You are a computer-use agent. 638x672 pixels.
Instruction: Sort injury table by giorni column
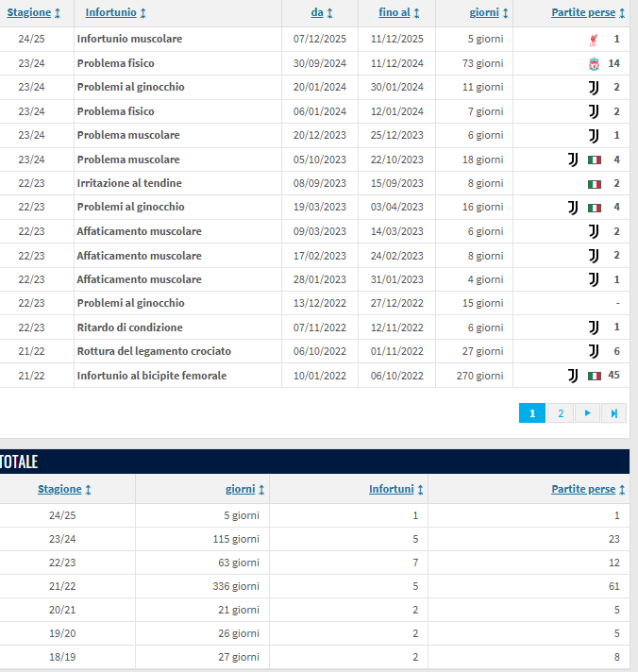(x=490, y=13)
